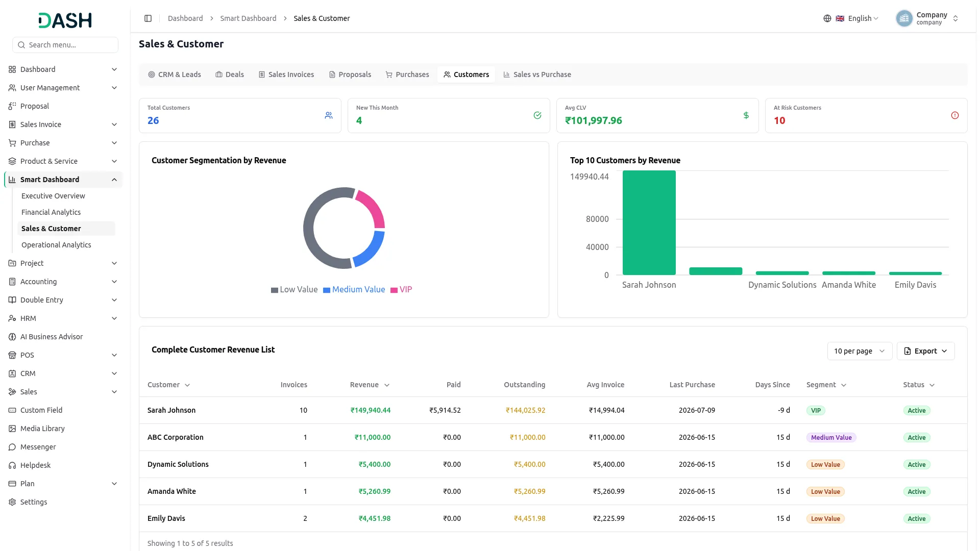The height and width of the screenshot is (551, 980).
Task: Click the User Management people icon
Action: 12,88
